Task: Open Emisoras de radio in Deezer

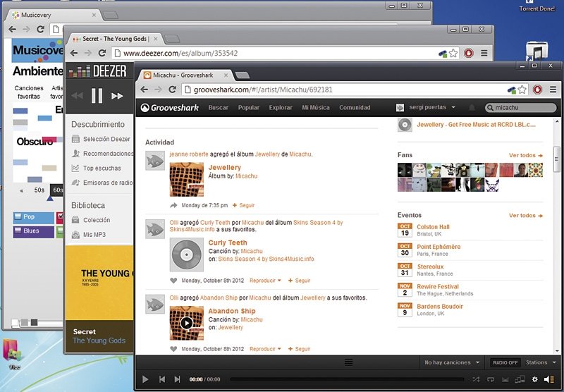Action: pos(102,183)
